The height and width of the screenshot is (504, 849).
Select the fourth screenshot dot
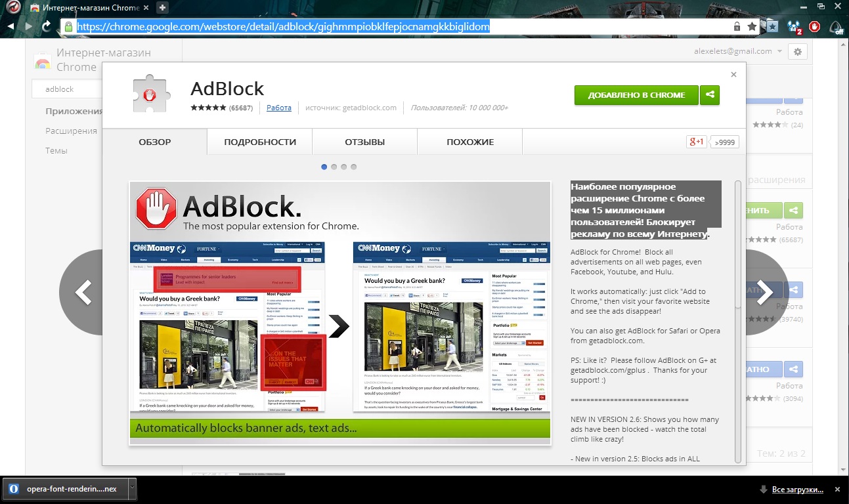click(x=354, y=167)
